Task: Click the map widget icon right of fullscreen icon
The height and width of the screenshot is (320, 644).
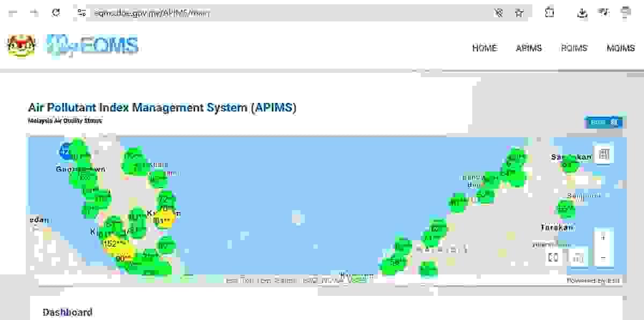Action: tap(577, 257)
